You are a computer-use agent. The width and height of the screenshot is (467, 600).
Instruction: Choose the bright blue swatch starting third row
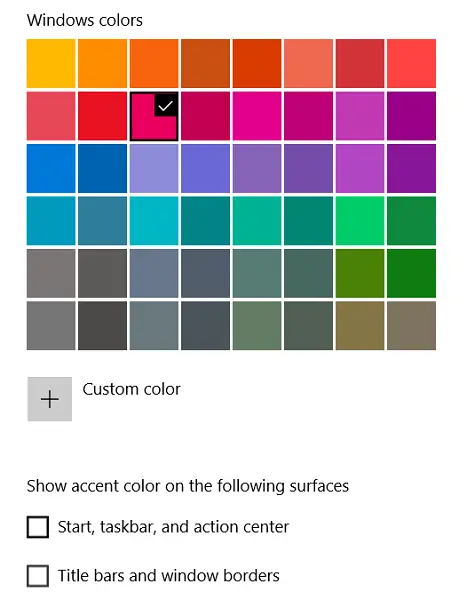click(x=51, y=168)
